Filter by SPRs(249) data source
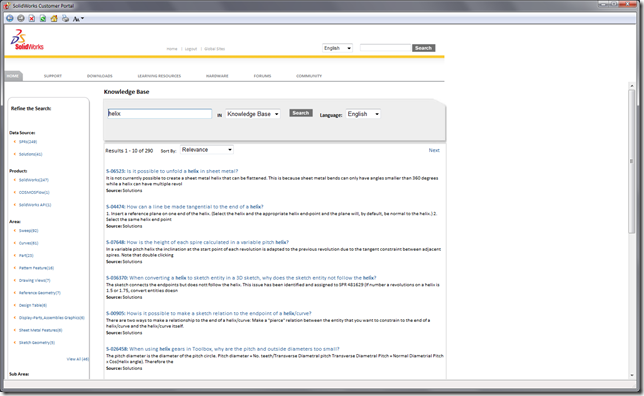Viewport: 644px width, 396px height. [28, 142]
